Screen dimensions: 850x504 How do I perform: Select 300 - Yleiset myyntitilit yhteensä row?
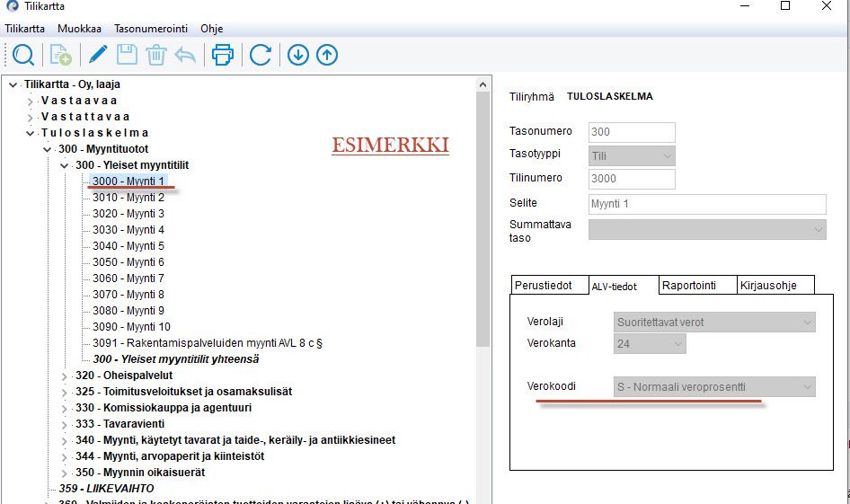point(175,359)
